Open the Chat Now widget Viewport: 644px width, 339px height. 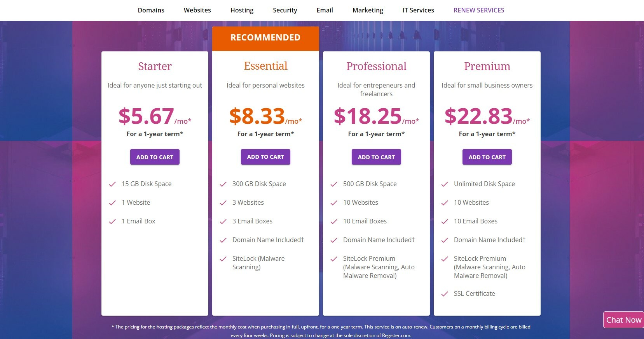(x=623, y=320)
